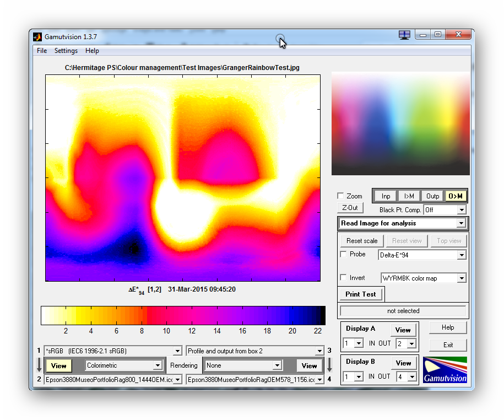Open the Settings menu
The height and width of the screenshot is (420, 504).
click(66, 51)
